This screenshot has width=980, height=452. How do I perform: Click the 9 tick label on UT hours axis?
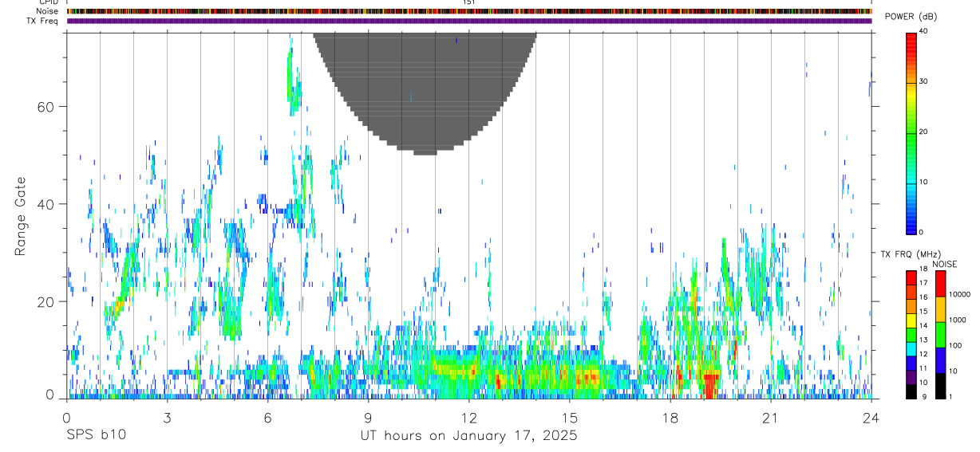pos(368,417)
